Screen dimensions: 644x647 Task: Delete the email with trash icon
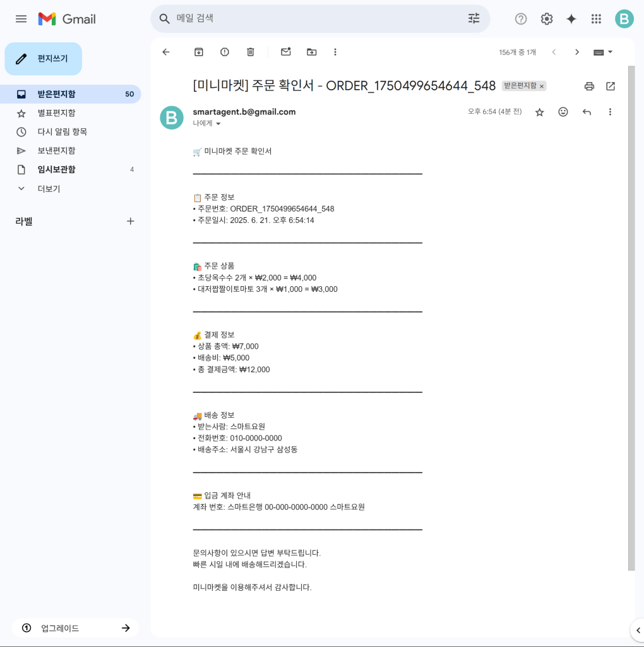pyautogui.click(x=251, y=52)
